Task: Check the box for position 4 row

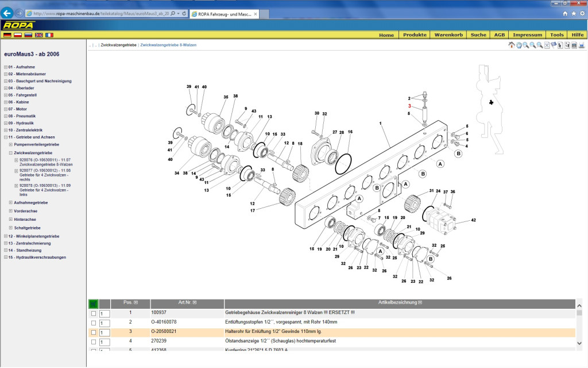Action: [x=94, y=342]
